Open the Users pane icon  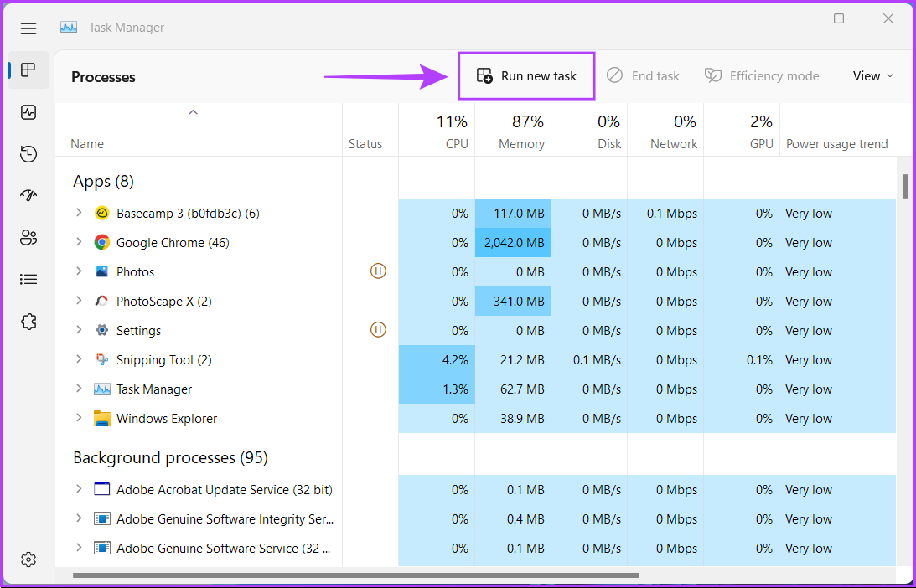coord(28,237)
